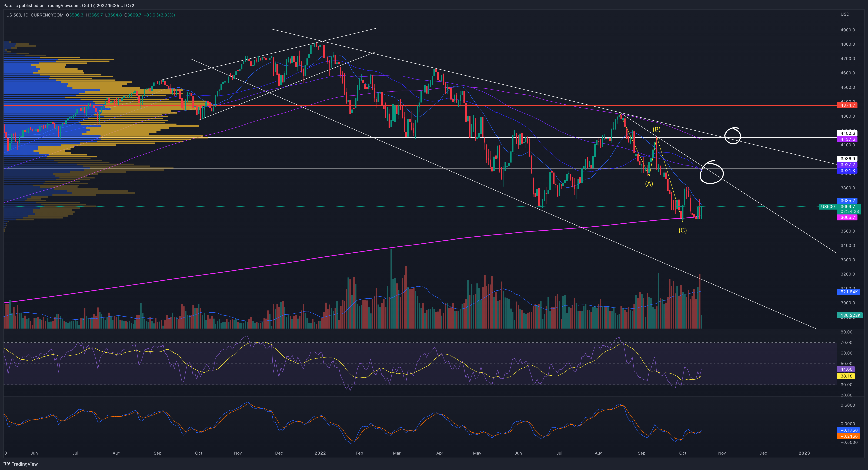
Task: Click the 2023 year label on time axis
Action: coord(804,453)
